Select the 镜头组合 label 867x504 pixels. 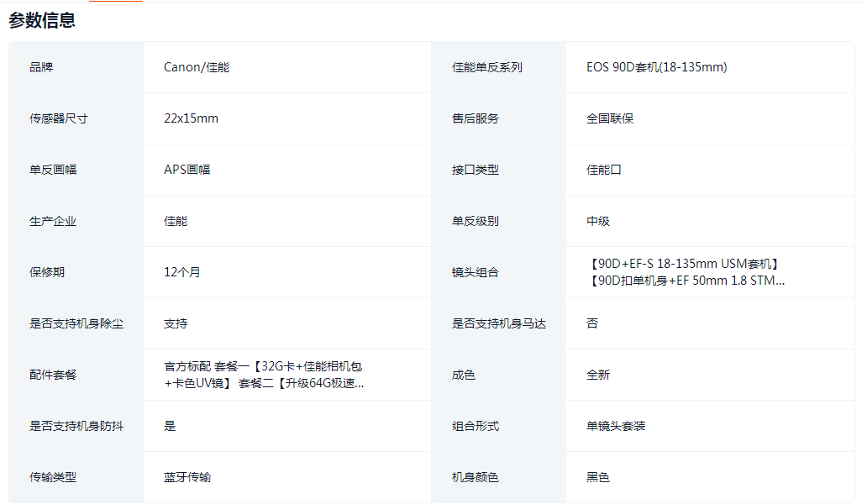coord(475,272)
